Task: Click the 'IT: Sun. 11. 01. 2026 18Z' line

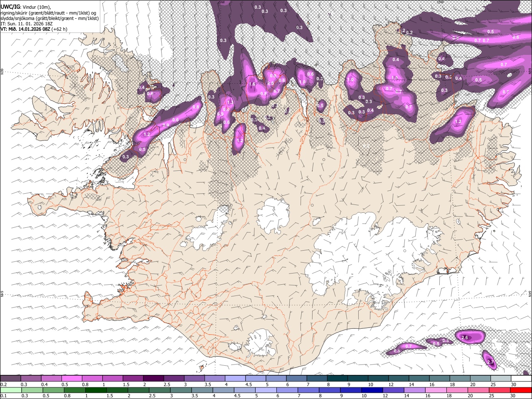Action: [x=26, y=24]
